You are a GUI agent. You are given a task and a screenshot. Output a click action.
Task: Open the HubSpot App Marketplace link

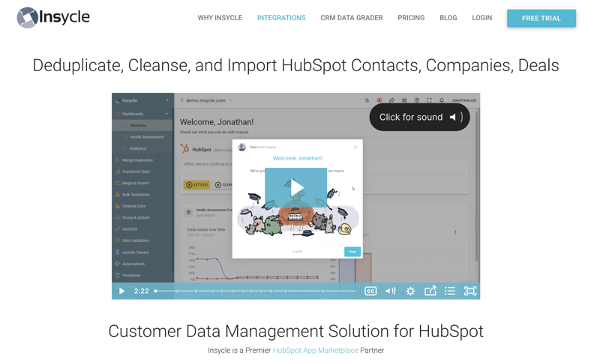pos(315,351)
